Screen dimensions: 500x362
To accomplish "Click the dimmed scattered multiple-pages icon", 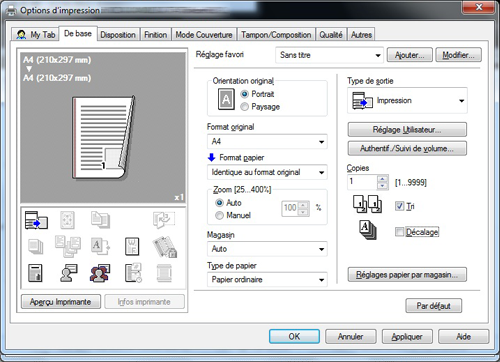I will tap(68, 246).
